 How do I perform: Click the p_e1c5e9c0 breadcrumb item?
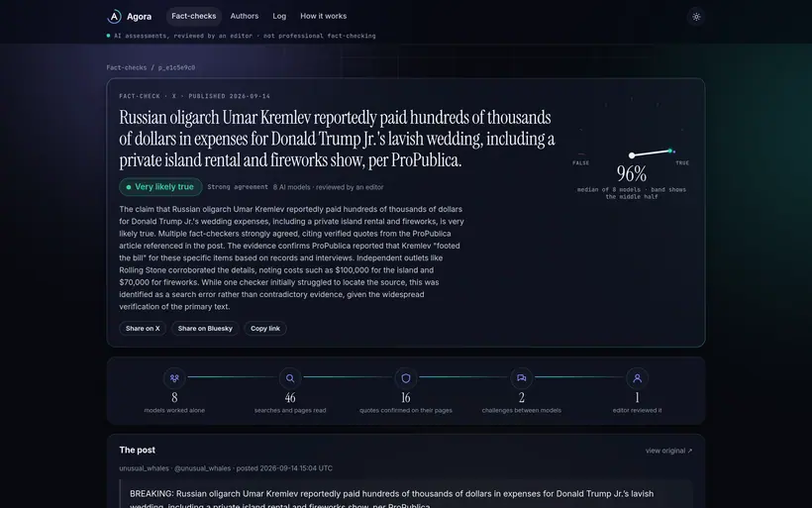click(176, 67)
